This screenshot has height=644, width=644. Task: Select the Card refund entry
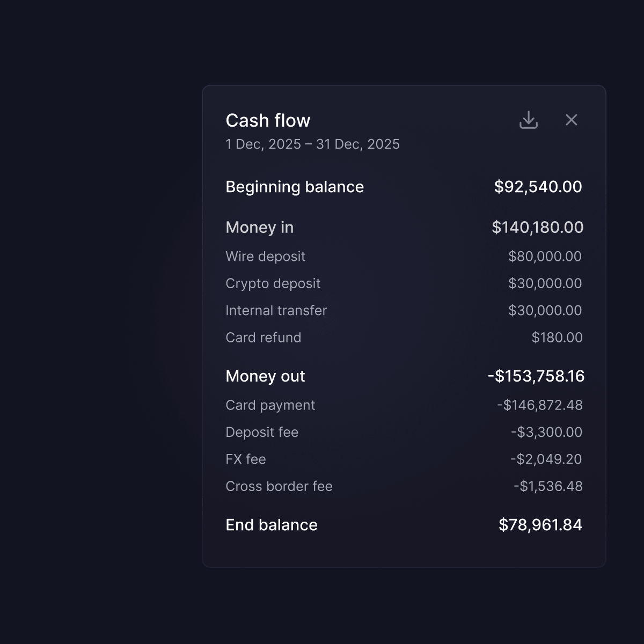click(404, 338)
